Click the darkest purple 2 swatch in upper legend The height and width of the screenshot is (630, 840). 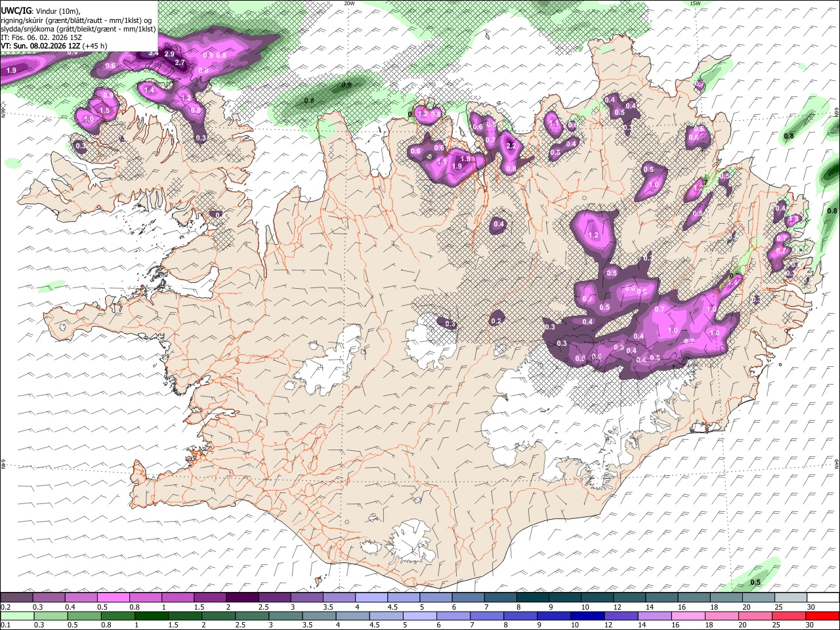click(243, 597)
